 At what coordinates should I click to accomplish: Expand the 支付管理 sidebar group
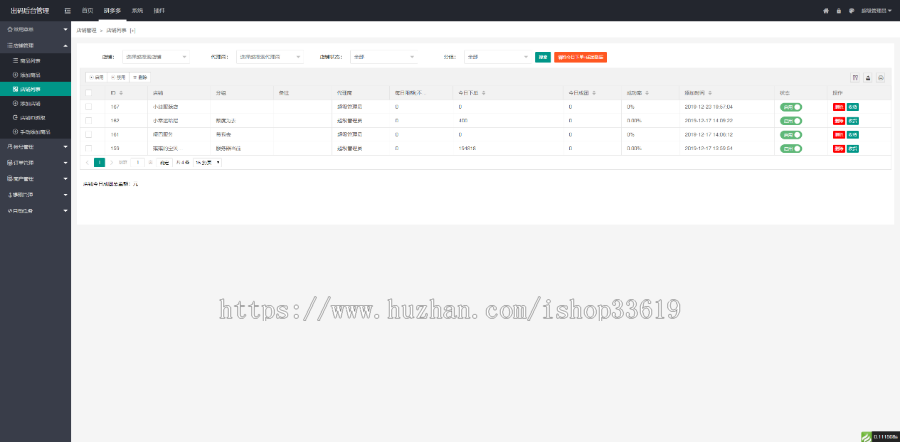coord(35,147)
